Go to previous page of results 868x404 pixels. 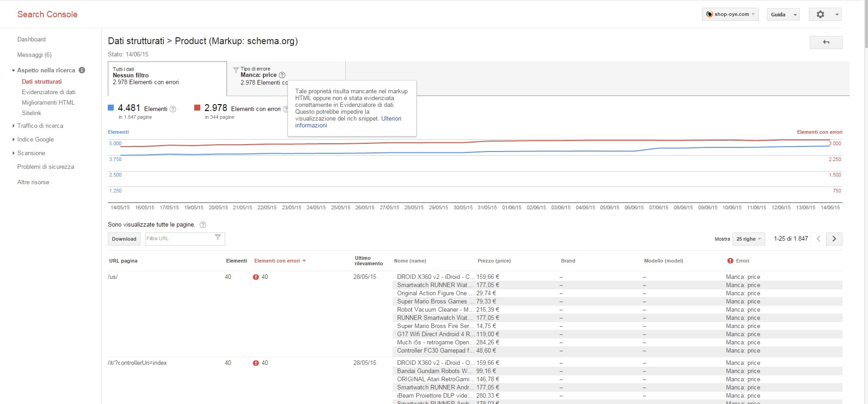[x=818, y=239]
